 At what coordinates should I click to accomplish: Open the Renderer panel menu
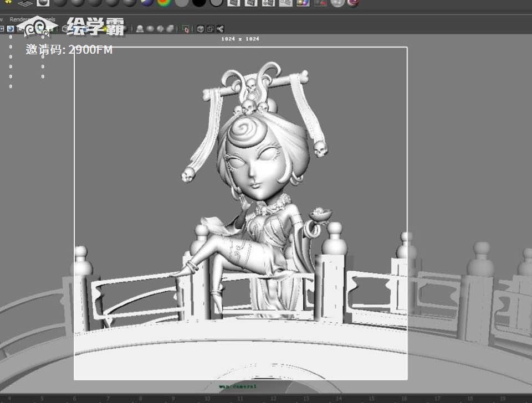click(x=19, y=19)
